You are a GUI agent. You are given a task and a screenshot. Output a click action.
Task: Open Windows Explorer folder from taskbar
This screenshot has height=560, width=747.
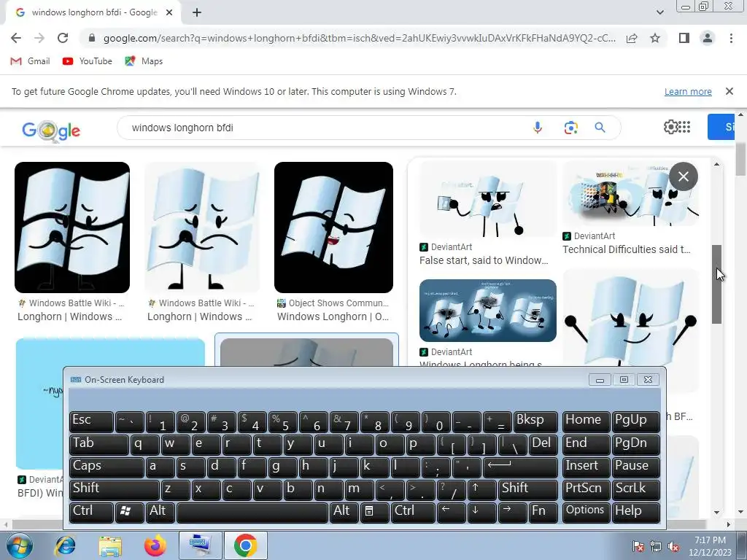(110, 545)
